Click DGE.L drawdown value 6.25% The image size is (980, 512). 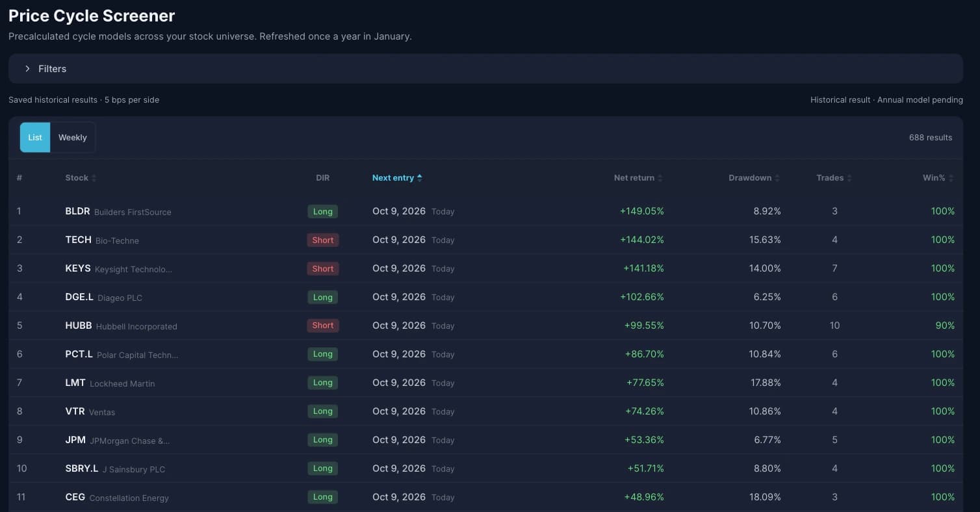click(x=767, y=297)
